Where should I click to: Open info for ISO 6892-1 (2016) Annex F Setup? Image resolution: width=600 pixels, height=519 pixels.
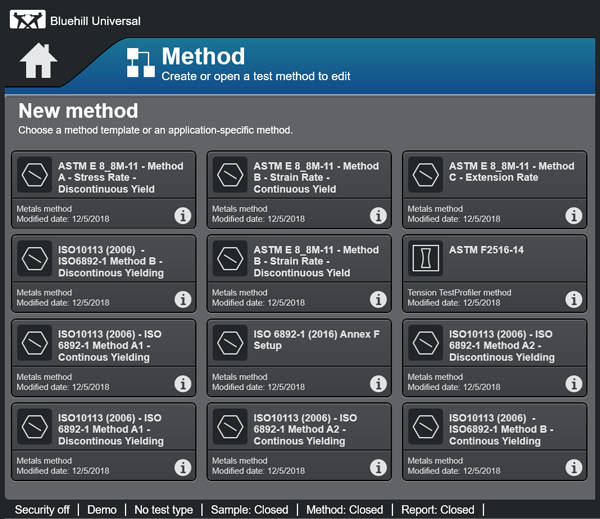(378, 384)
